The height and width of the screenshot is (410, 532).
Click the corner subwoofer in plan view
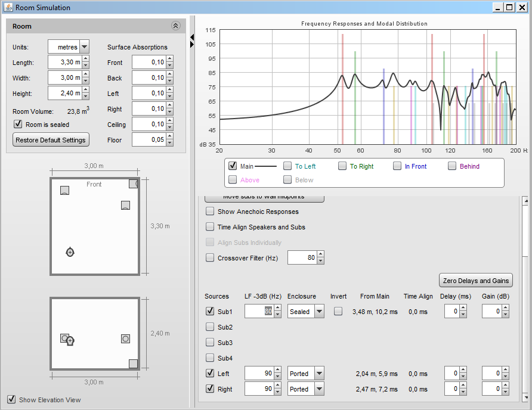point(134,184)
